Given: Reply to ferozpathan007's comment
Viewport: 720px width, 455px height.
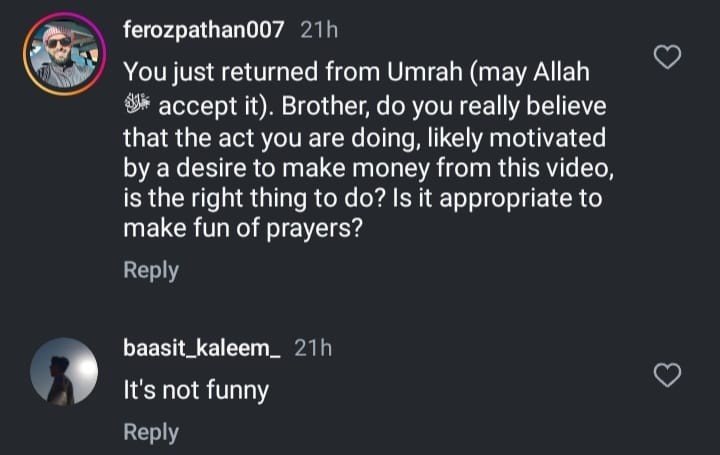Looking at the screenshot, I should pos(151,270).
